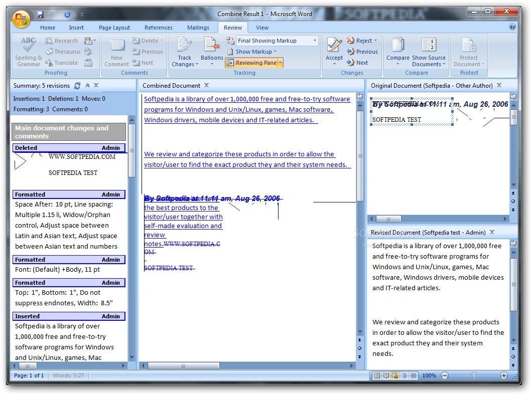
Task: Close the Combined Document pane
Action: (206, 85)
